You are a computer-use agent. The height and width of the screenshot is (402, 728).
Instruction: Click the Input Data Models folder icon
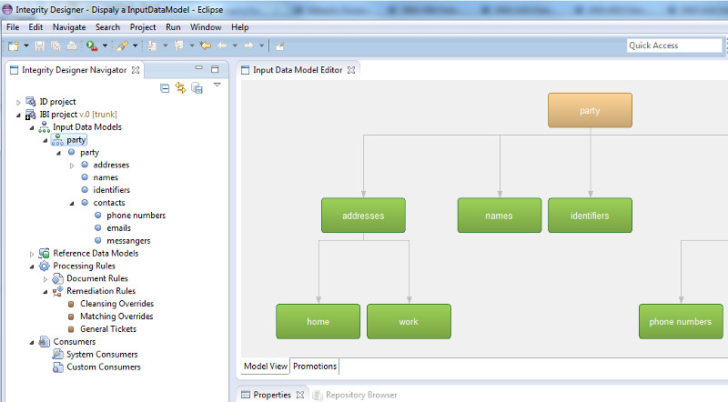[44, 127]
